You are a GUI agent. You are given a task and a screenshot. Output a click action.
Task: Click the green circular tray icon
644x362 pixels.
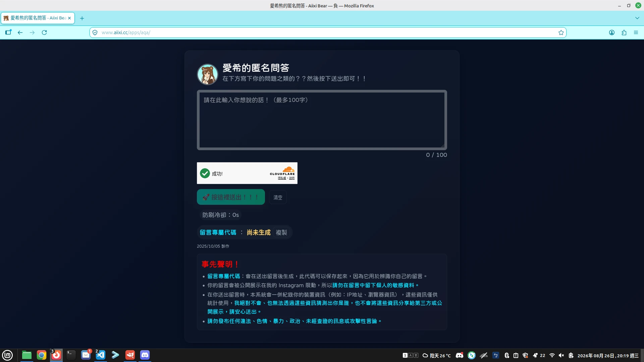tap(472, 355)
